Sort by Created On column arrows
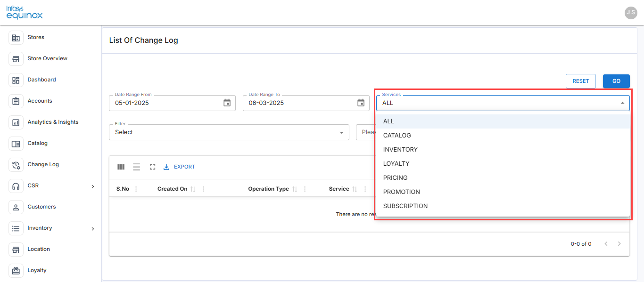644x282 pixels. click(x=193, y=189)
